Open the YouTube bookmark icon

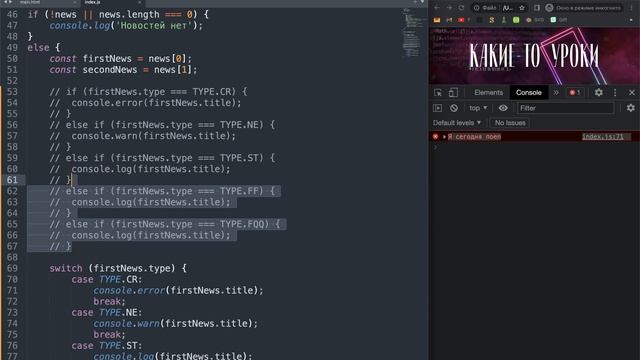(461, 20)
